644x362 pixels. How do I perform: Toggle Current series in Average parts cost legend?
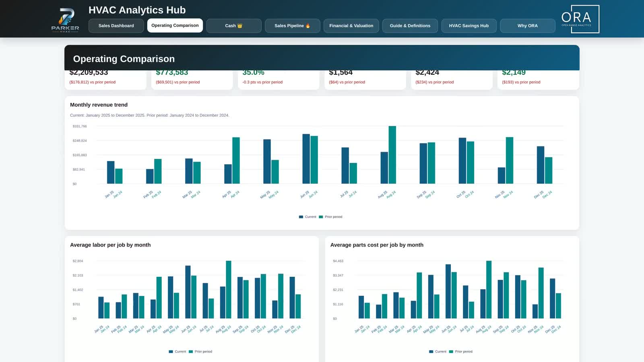[x=438, y=352]
